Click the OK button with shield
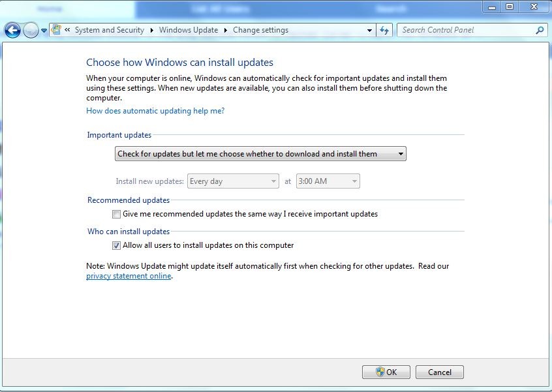552x392 pixels. [386, 372]
